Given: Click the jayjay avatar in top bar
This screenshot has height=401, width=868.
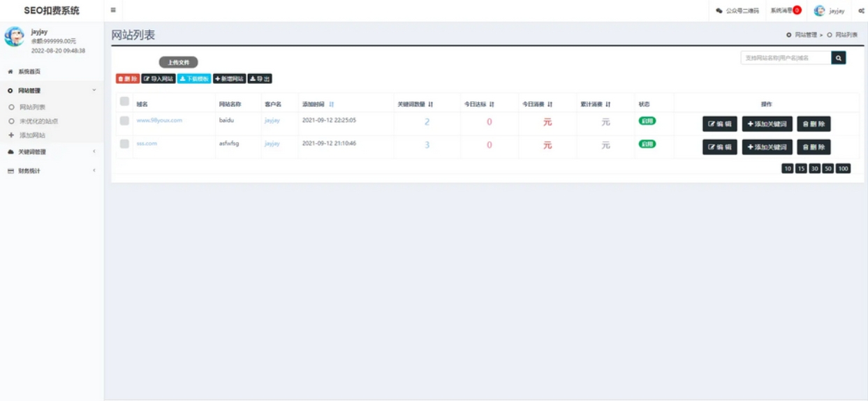Looking at the screenshot, I should pyautogui.click(x=819, y=11).
